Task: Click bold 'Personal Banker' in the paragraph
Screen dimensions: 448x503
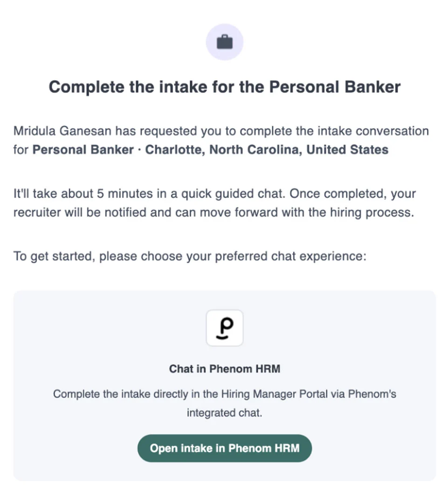Action: coord(83,150)
